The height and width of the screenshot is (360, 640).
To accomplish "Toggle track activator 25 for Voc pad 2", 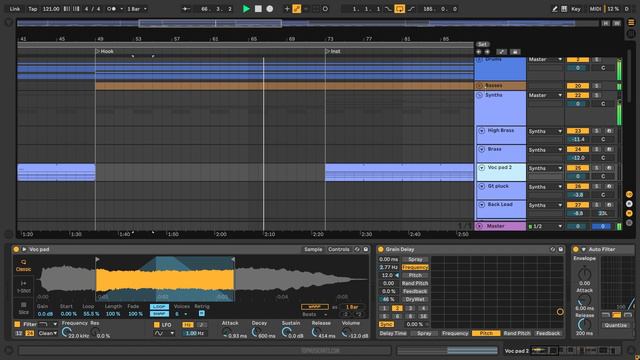I will point(578,168).
